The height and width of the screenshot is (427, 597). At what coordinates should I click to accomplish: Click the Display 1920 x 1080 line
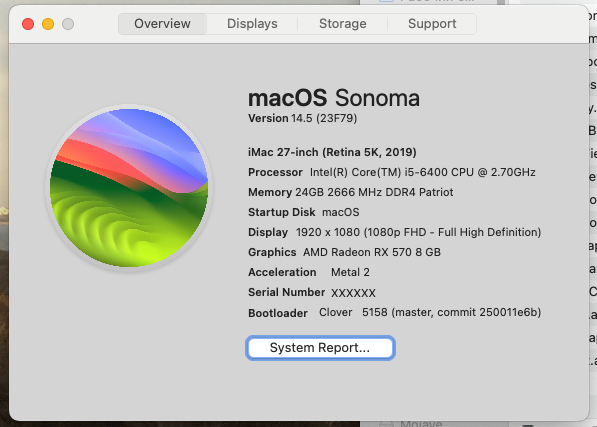(x=394, y=232)
